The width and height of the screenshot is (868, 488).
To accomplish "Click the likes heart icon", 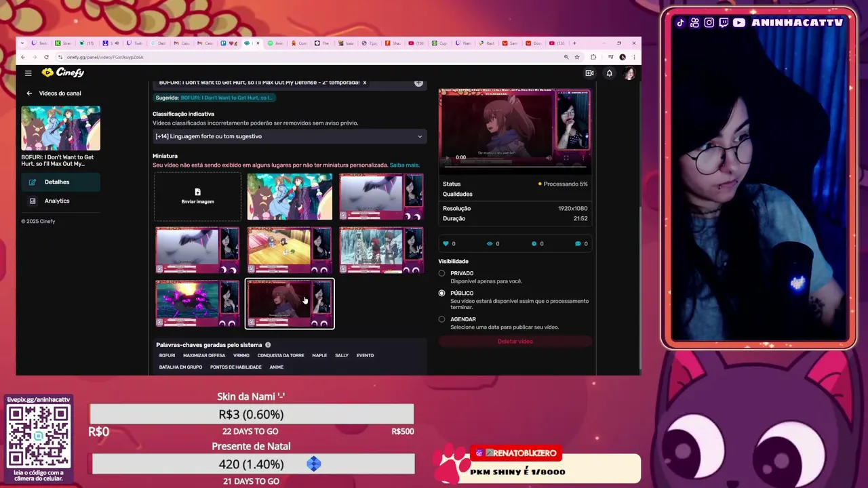I will 446,243.
